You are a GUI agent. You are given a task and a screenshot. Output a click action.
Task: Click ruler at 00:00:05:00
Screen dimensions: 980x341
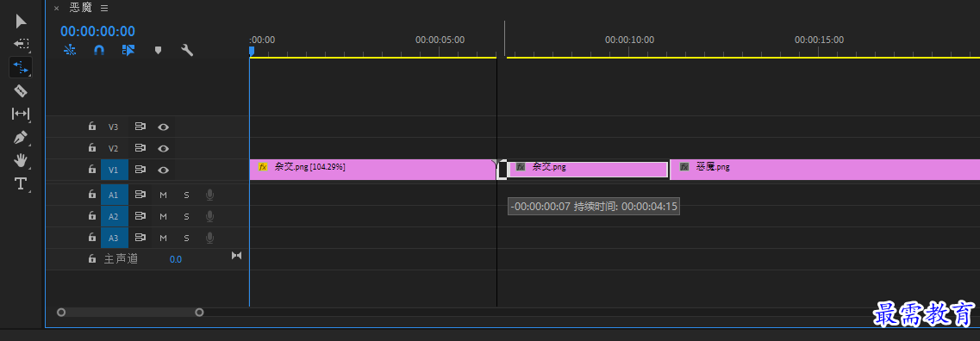(x=440, y=40)
